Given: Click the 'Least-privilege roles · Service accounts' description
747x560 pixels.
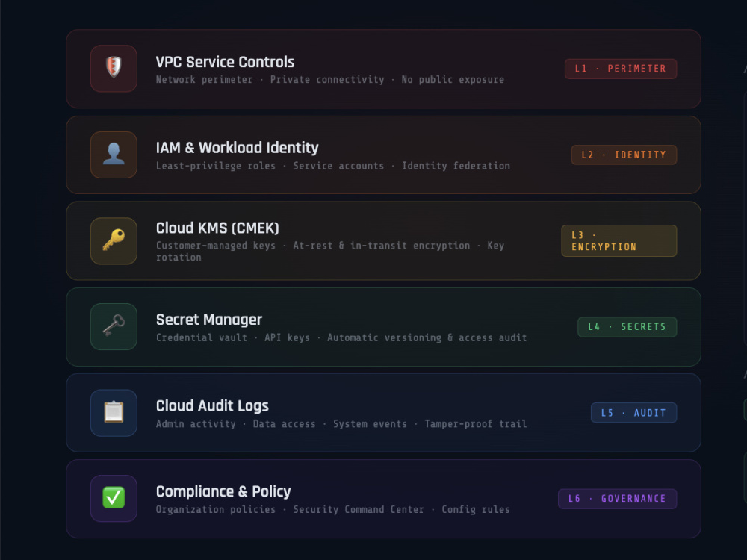Looking at the screenshot, I should pos(333,166).
